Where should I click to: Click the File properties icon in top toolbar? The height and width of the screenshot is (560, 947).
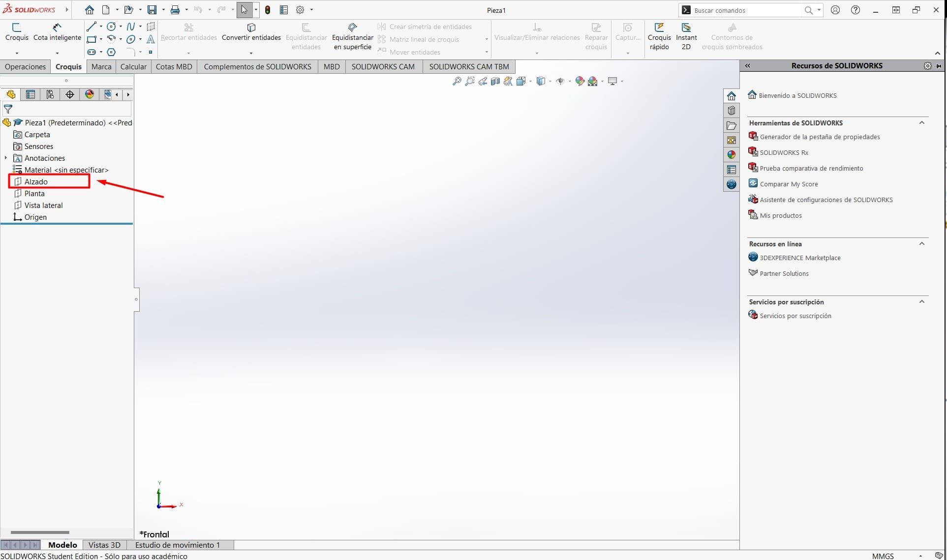tap(284, 10)
